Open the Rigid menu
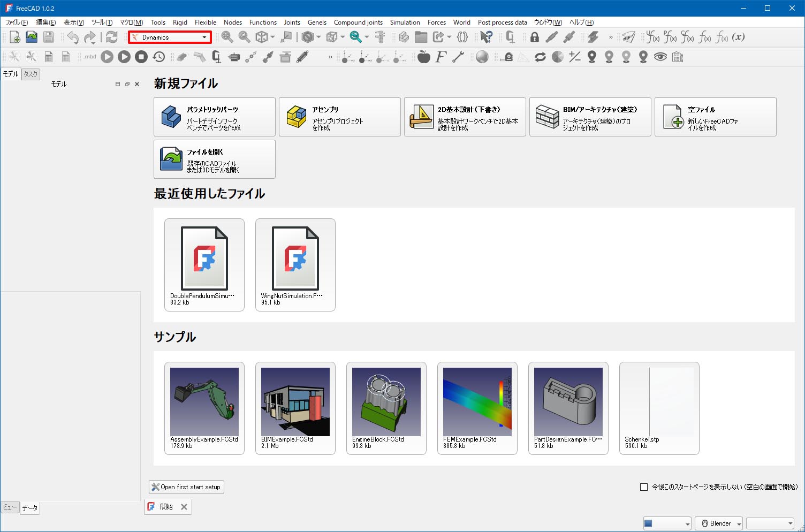Image resolution: width=805 pixels, height=532 pixels. [180, 22]
